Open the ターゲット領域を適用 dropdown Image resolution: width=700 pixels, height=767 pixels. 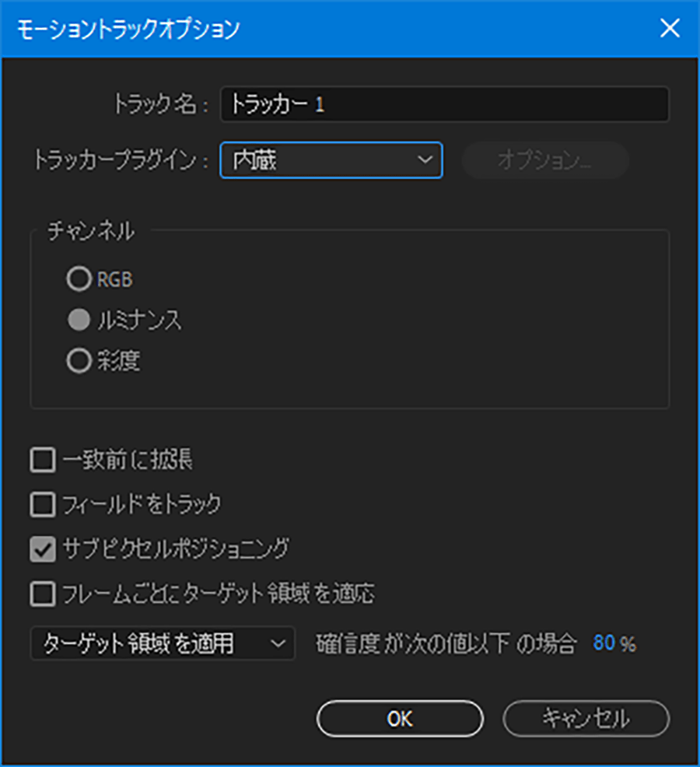[163, 643]
